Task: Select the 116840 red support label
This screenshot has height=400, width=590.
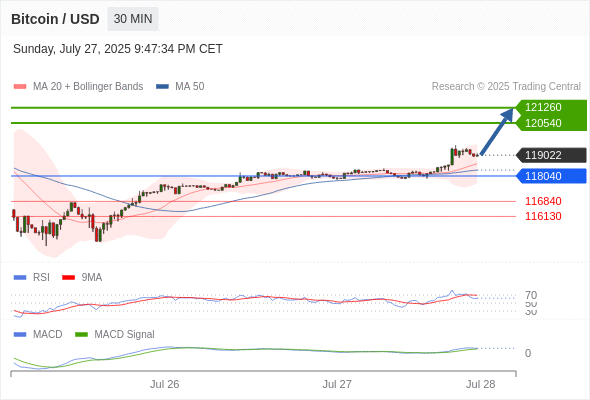Action: pyautogui.click(x=543, y=201)
